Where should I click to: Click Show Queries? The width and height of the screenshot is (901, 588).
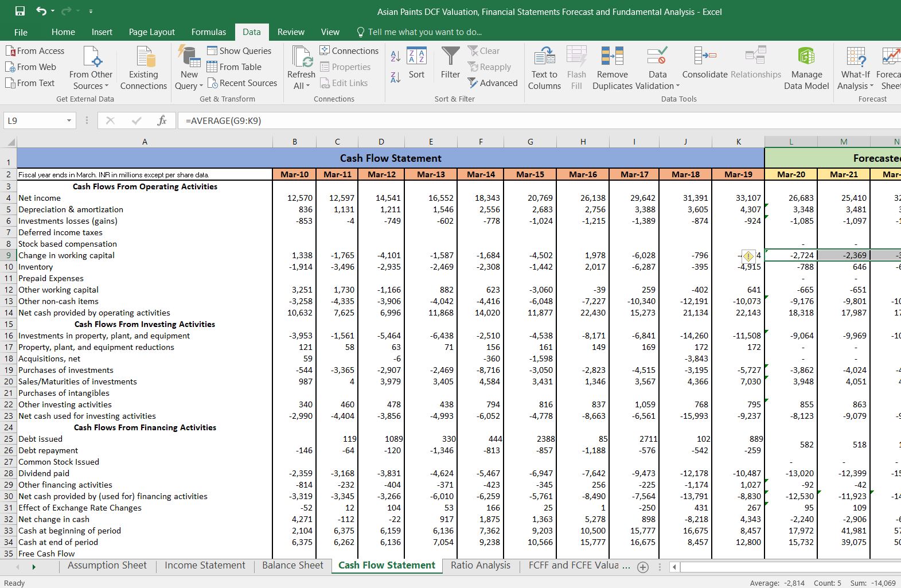click(239, 50)
